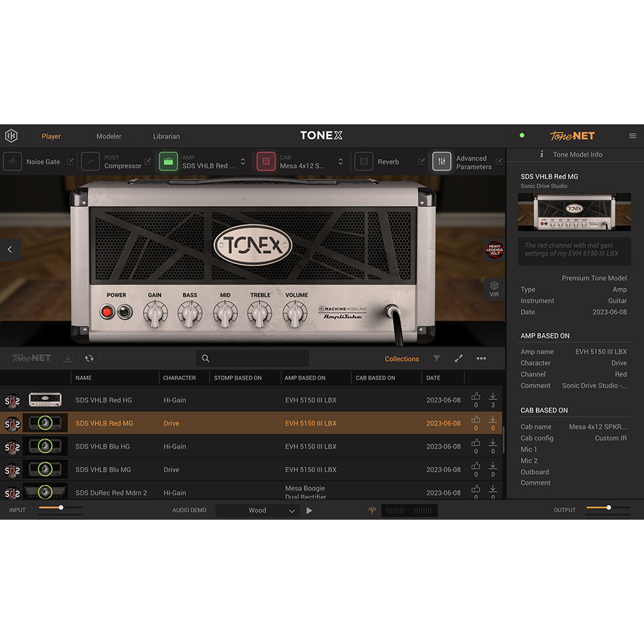Adjust the OUTPUT level slider

coord(609,508)
